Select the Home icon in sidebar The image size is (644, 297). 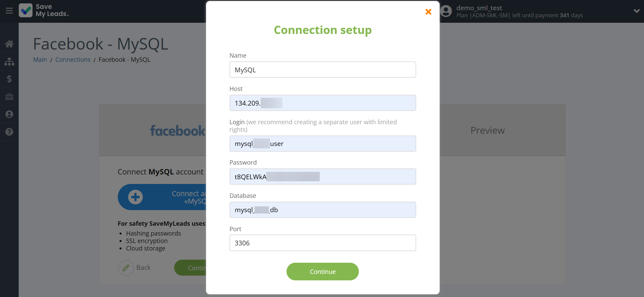(x=9, y=43)
